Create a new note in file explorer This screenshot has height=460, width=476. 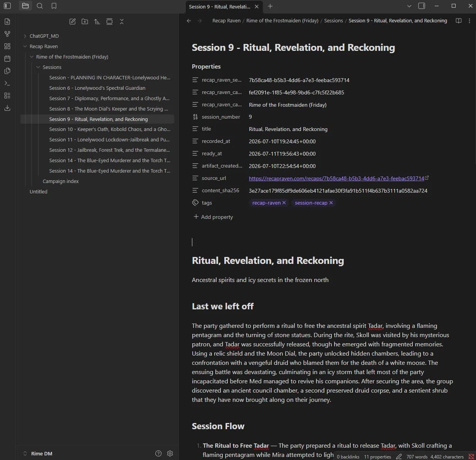point(72,22)
